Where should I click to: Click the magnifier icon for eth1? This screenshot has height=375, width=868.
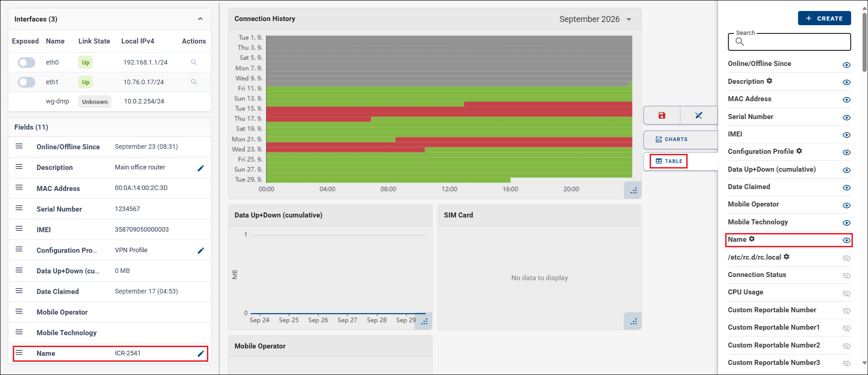click(194, 82)
